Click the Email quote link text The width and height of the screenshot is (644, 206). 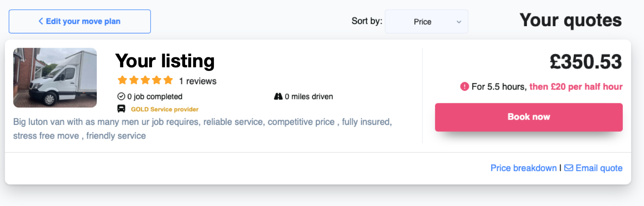click(599, 168)
